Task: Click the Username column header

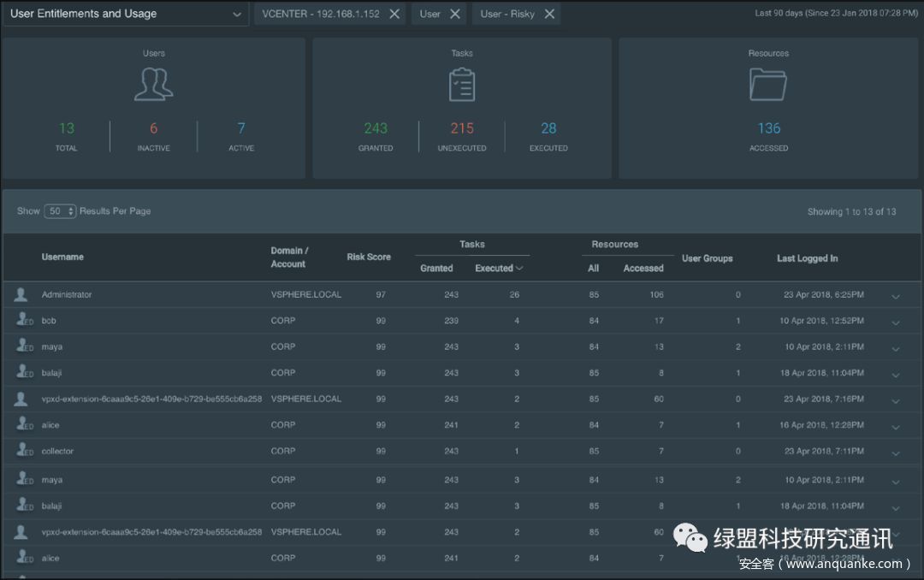Action: 62,257
